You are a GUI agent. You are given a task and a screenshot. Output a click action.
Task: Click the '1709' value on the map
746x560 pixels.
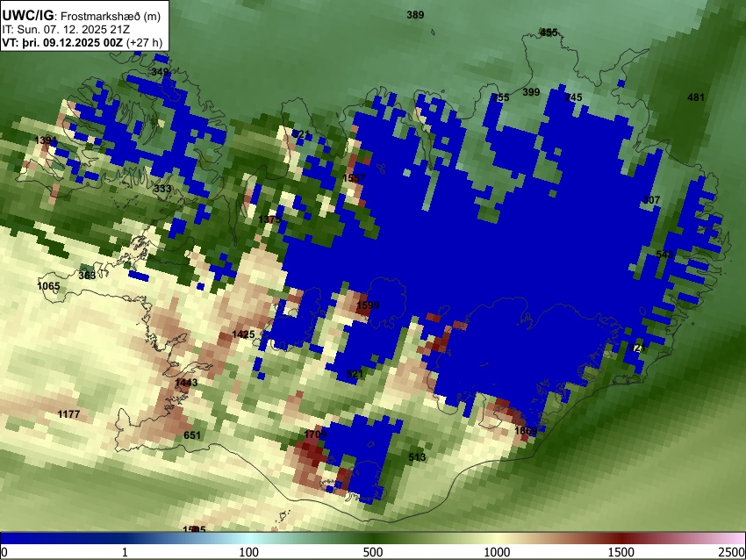(315, 434)
